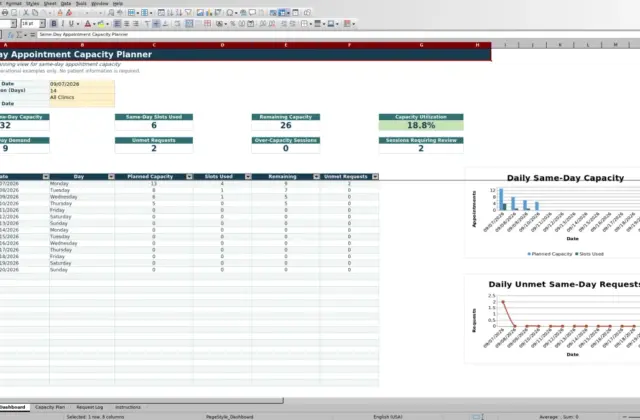Open the Window menu

(100, 3)
